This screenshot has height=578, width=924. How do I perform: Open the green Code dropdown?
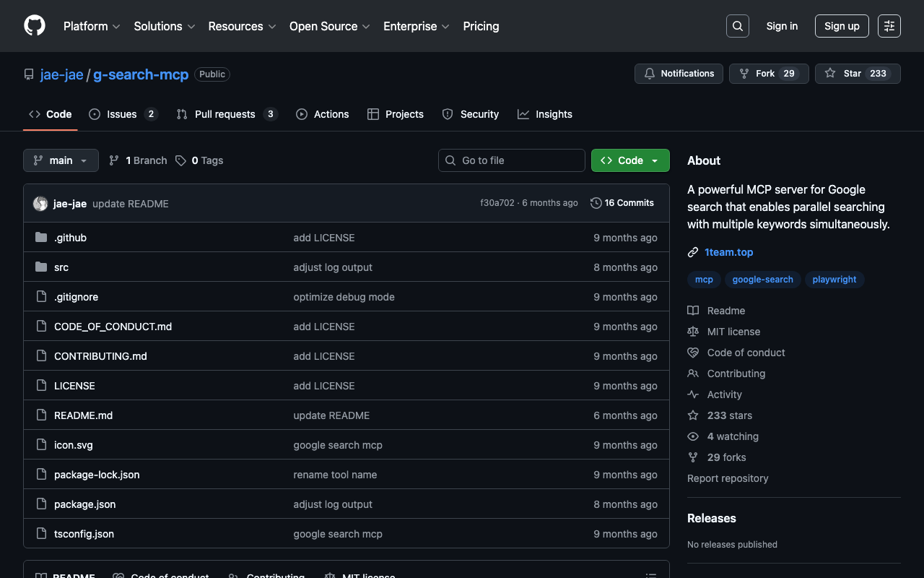(629, 160)
